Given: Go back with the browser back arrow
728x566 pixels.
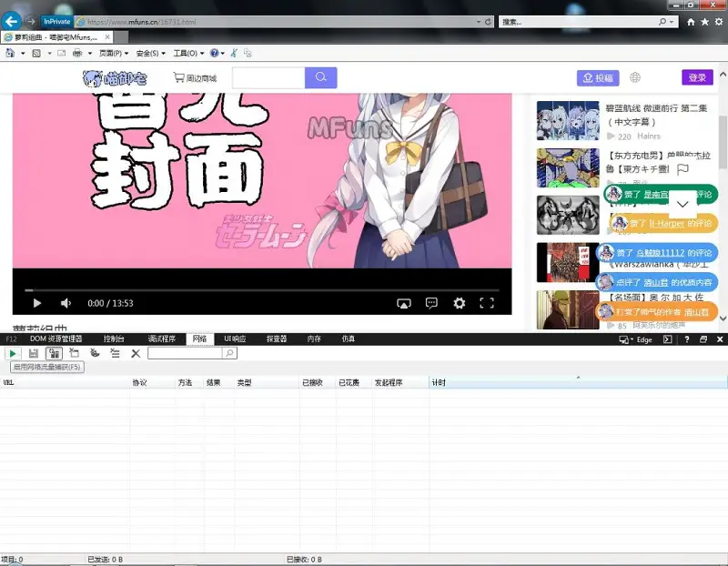Looking at the screenshot, I should [x=11, y=21].
